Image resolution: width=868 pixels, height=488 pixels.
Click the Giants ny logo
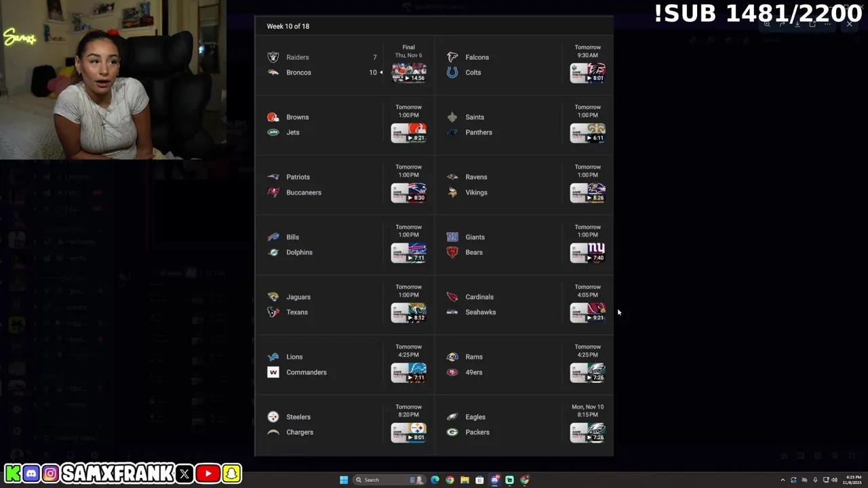[x=452, y=237]
